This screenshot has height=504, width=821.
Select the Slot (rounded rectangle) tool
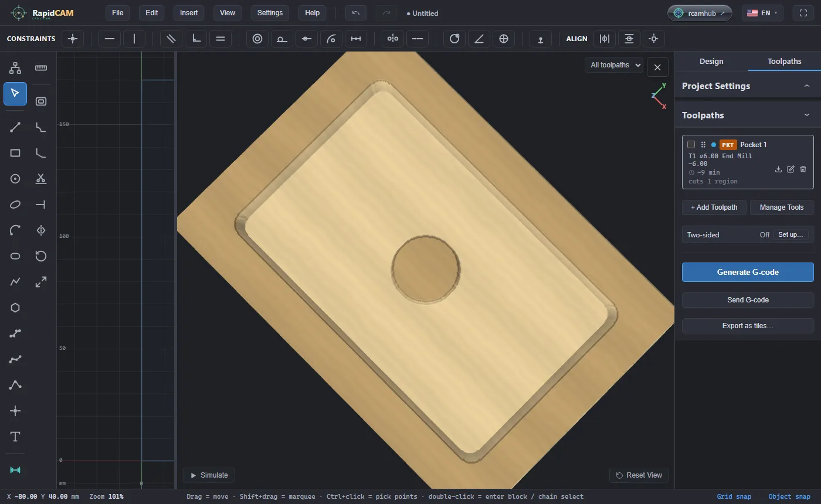[15, 256]
